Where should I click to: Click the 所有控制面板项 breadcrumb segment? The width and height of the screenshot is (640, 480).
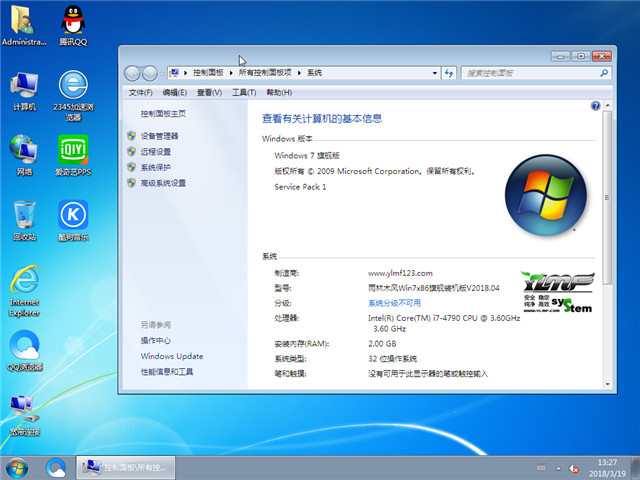tap(265, 73)
